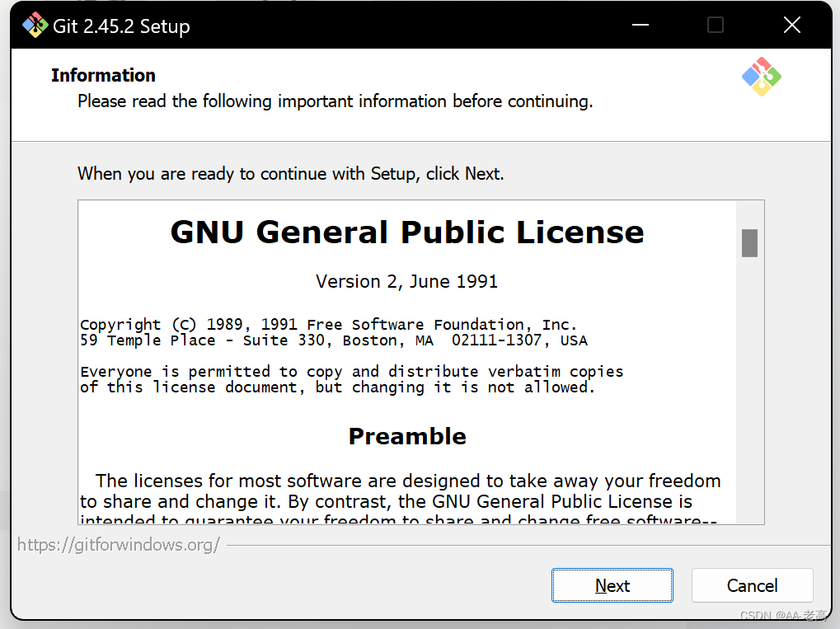Click the Cancel button
This screenshot has height=629, width=840.
[x=752, y=585]
